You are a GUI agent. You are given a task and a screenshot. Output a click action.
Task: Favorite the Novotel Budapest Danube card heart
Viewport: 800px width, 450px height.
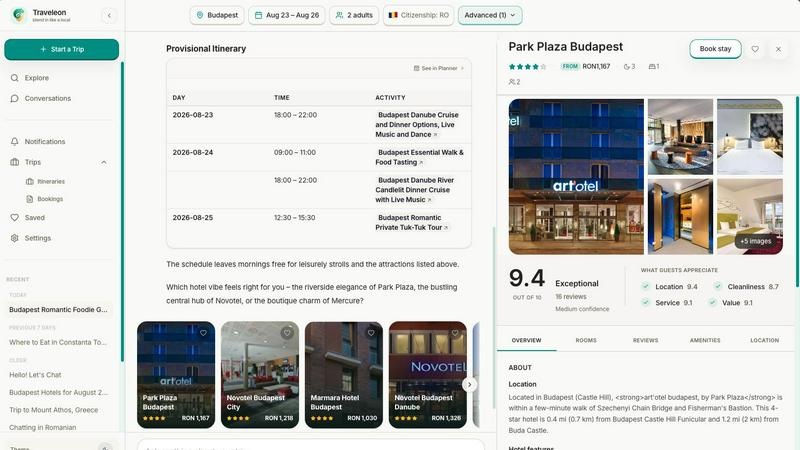(x=455, y=333)
